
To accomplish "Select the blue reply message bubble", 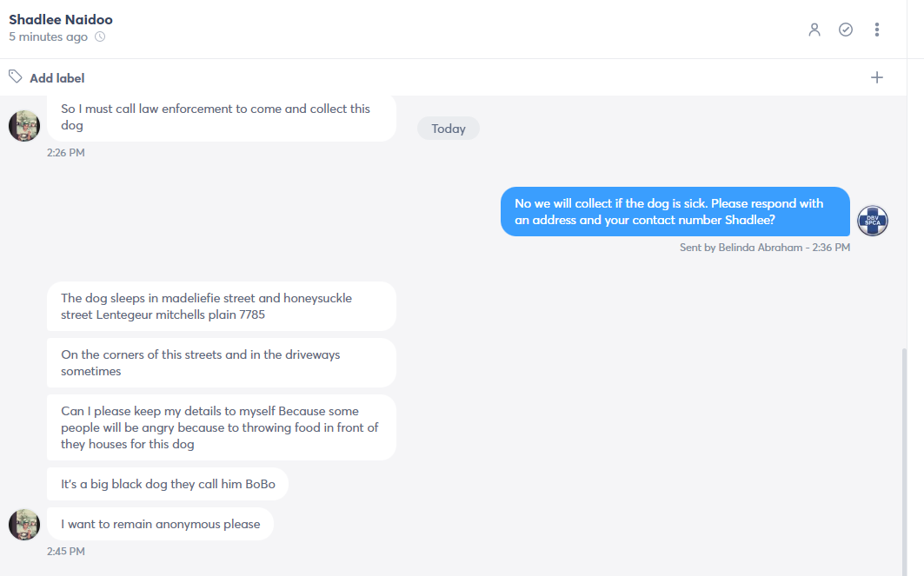I will 675,211.
